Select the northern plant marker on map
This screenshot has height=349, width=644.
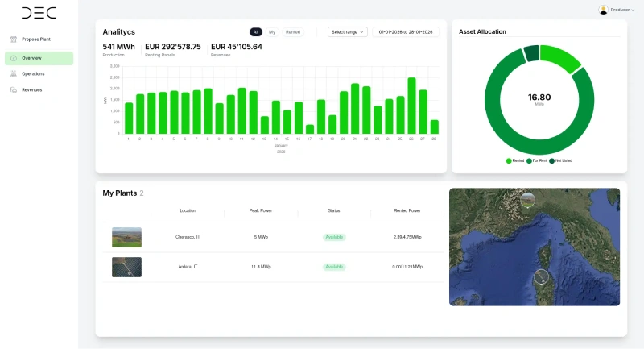[528, 200]
